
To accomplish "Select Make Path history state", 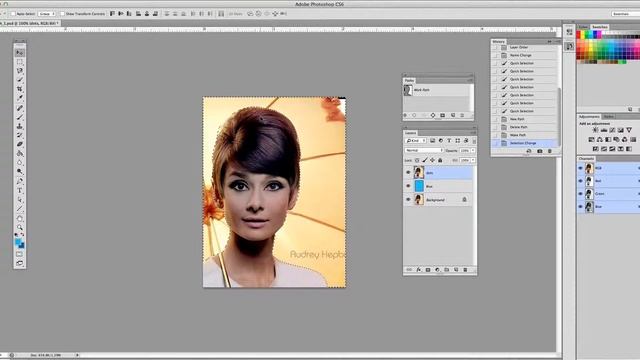I will point(524,135).
